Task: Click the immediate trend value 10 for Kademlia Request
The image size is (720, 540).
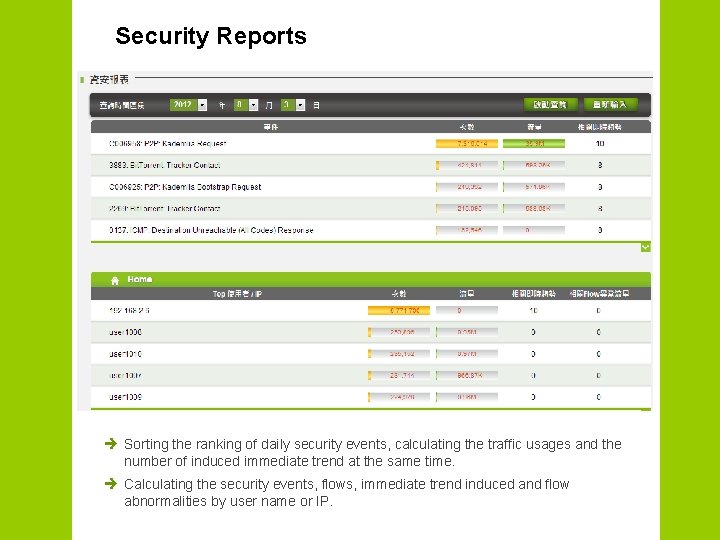Action: click(x=600, y=144)
